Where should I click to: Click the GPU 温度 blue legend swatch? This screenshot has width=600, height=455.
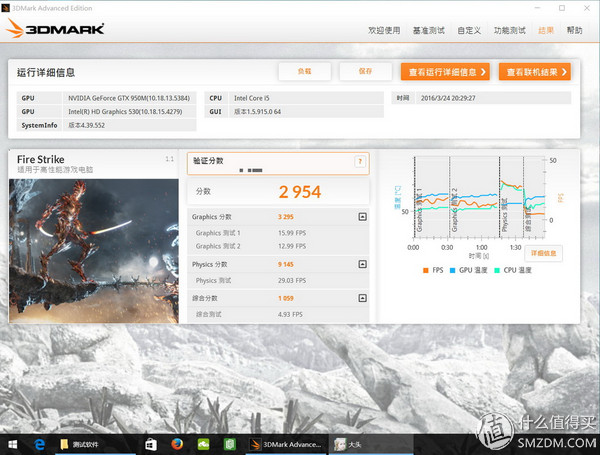(452, 270)
